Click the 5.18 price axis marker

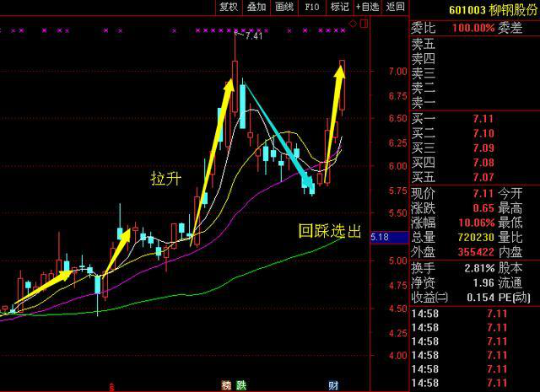point(379,239)
